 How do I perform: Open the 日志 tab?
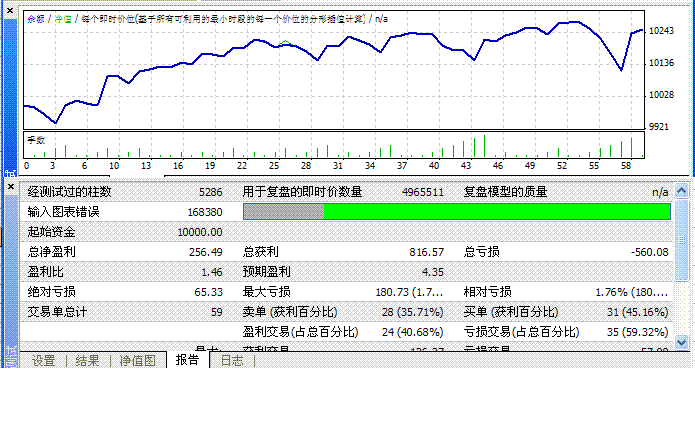click(x=232, y=361)
